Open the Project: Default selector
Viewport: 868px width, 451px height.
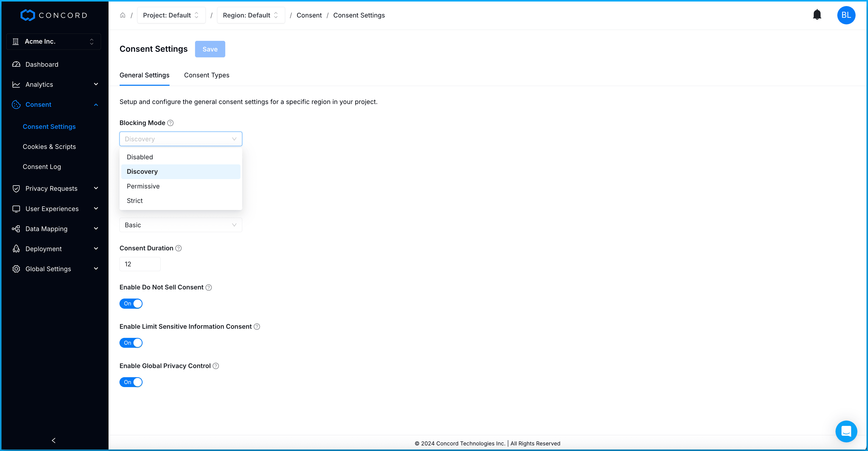click(171, 15)
